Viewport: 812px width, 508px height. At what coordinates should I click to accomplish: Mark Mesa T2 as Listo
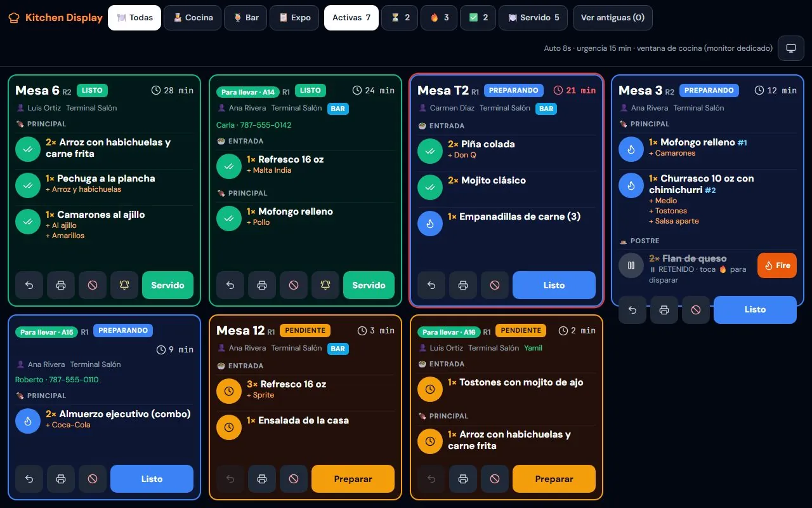(554, 285)
